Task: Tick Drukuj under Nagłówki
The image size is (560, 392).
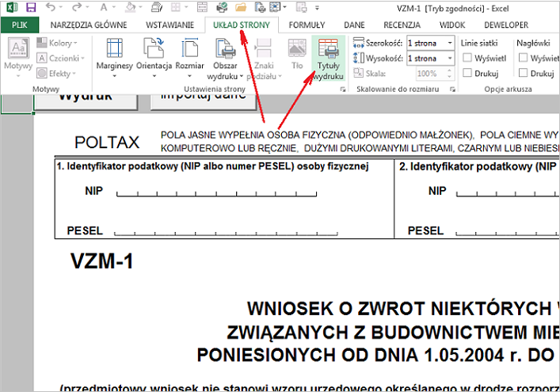Action: tap(523, 73)
